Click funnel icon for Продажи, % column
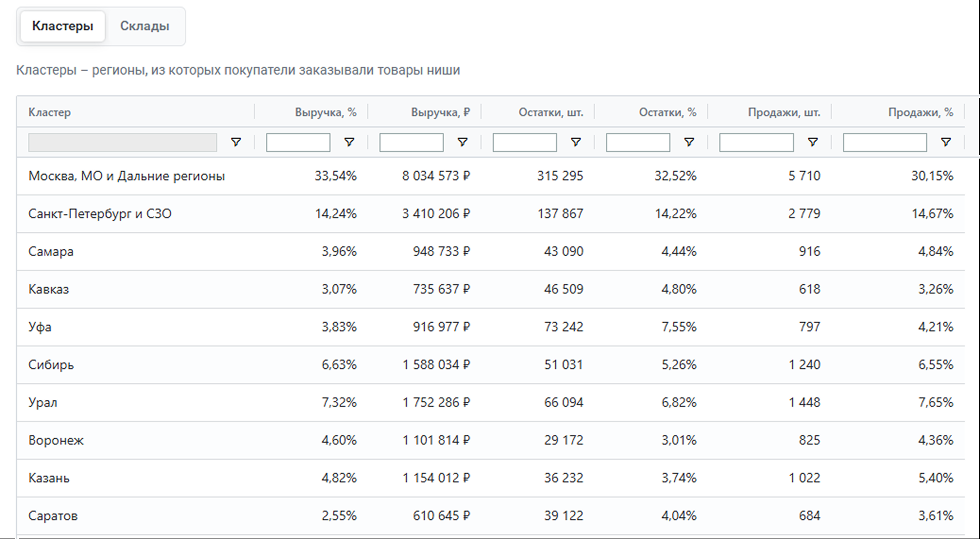The width and height of the screenshot is (980, 539). 946,142
